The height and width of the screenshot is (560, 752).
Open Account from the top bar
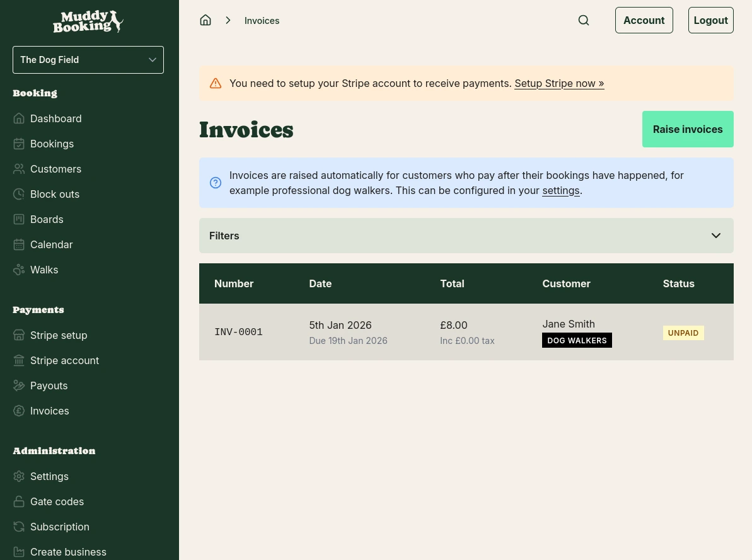[x=644, y=20]
